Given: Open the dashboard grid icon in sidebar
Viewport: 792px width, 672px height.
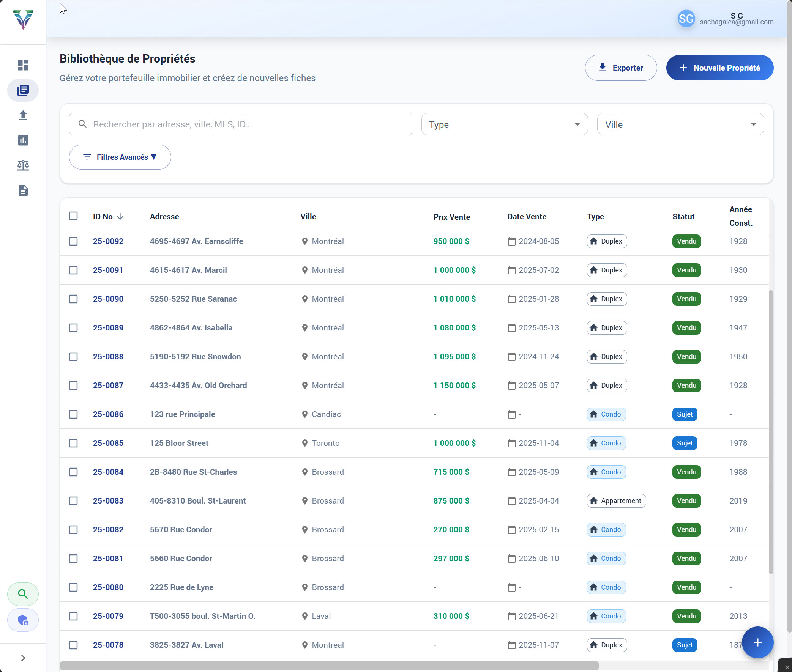Looking at the screenshot, I should 23,65.
